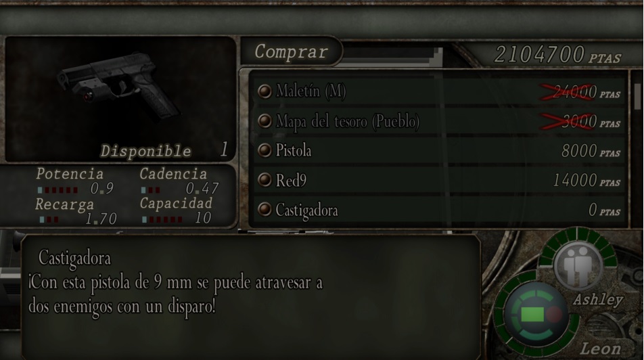Viewport: 644px width, 360px height.
Task: Choose the Castigadora item for 0 PTAS
Action: coord(438,210)
